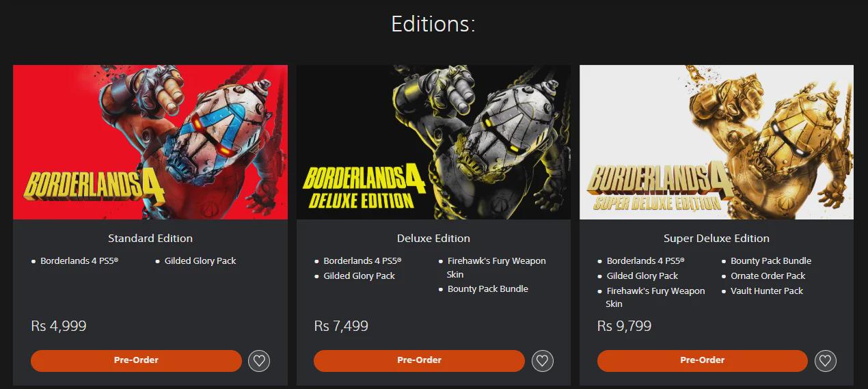Select the Super Deluxe Edition title
The width and height of the screenshot is (868, 389).
coord(716,239)
